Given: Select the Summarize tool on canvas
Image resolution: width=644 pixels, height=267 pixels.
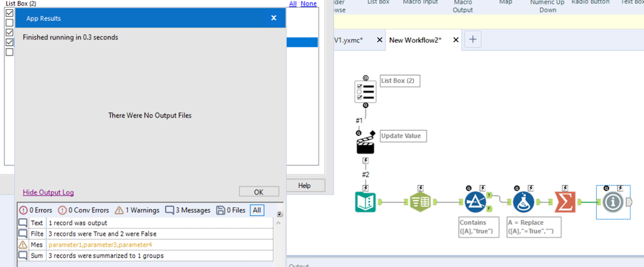Looking at the screenshot, I should (x=565, y=202).
